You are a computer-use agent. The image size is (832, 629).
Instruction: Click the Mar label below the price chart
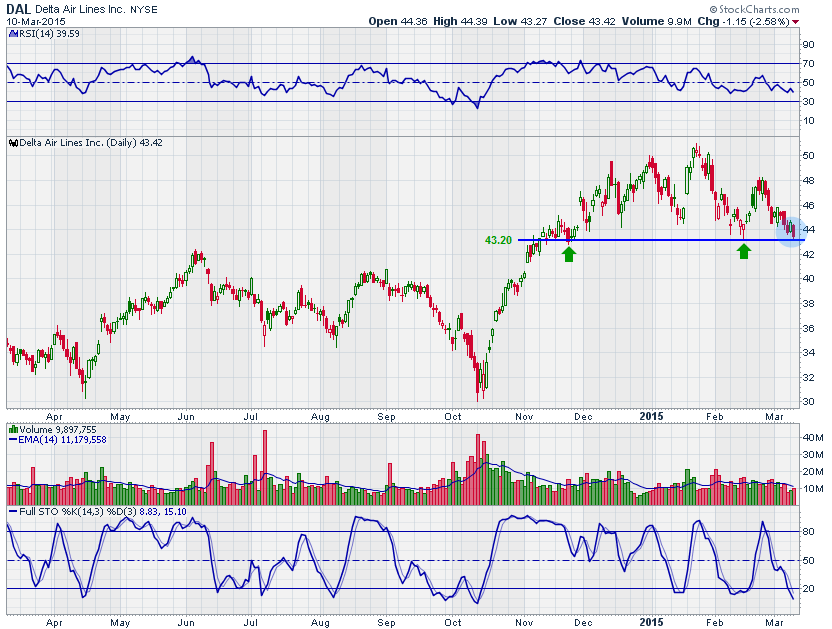[775, 417]
